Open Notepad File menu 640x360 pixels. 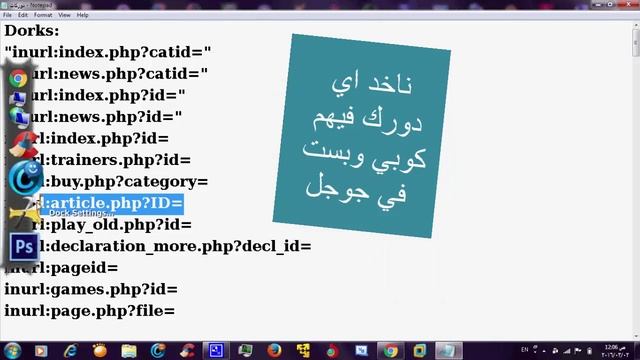[7, 15]
